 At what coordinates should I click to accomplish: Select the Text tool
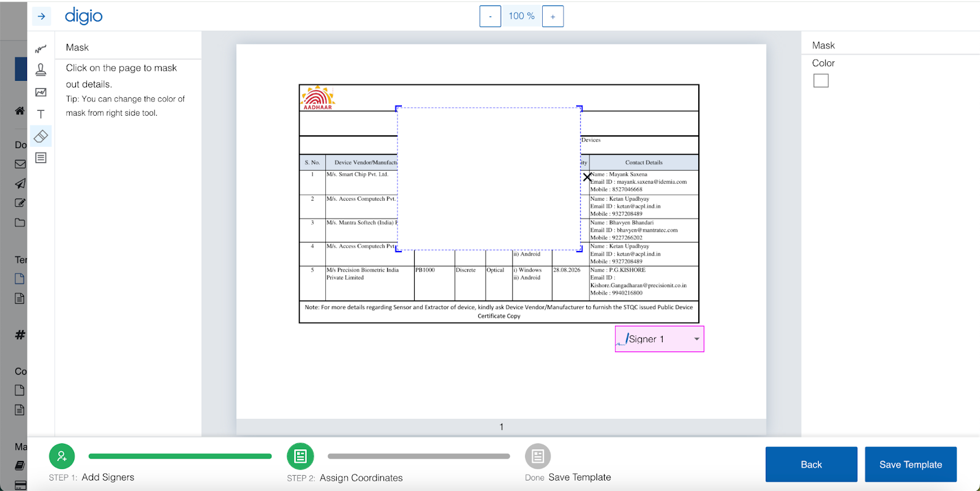pyautogui.click(x=41, y=114)
